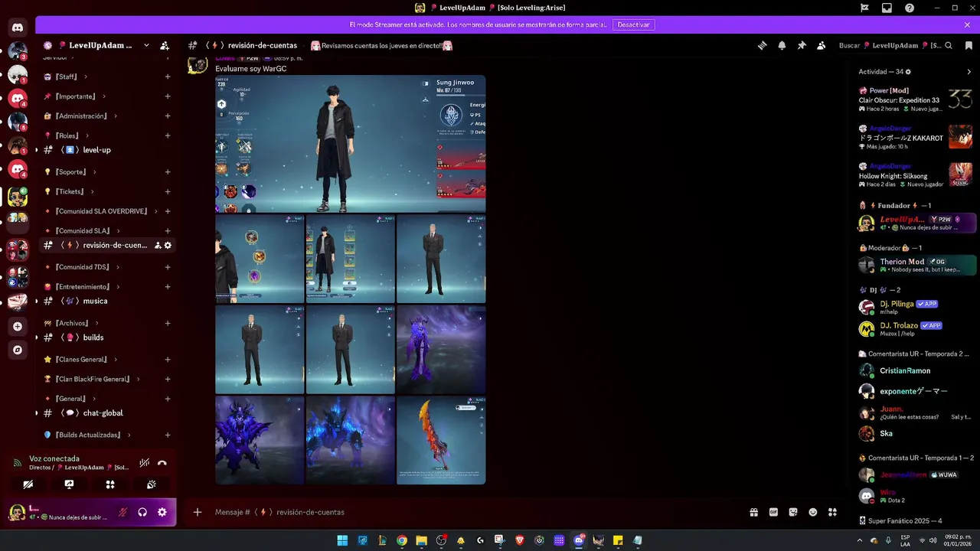980x551 pixels.
Task: Select revisión-de-cuentas channel in sidebar
Action: click(x=107, y=245)
